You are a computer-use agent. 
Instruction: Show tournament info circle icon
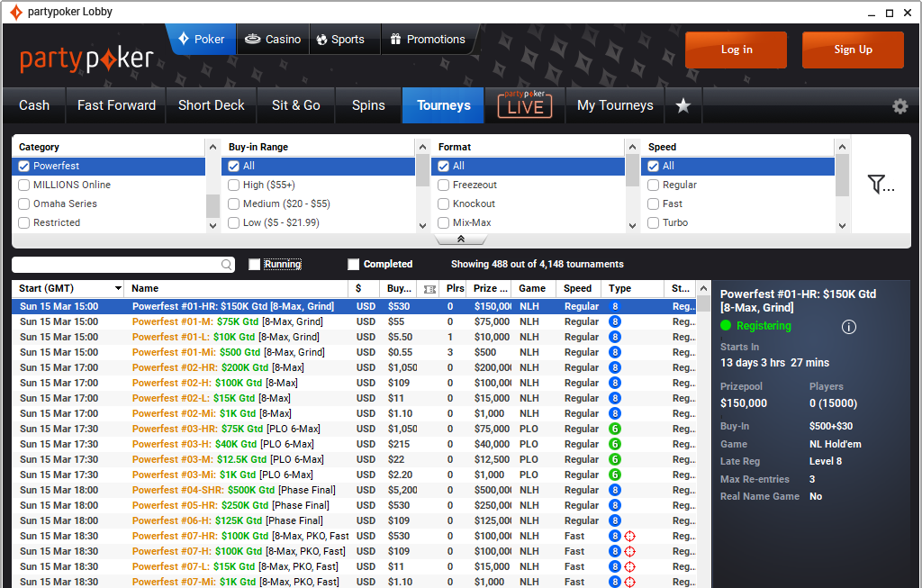click(x=848, y=327)
